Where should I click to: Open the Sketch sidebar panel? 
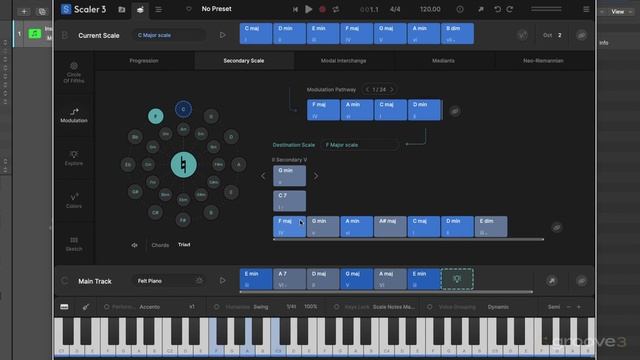(x=74, y=244)
